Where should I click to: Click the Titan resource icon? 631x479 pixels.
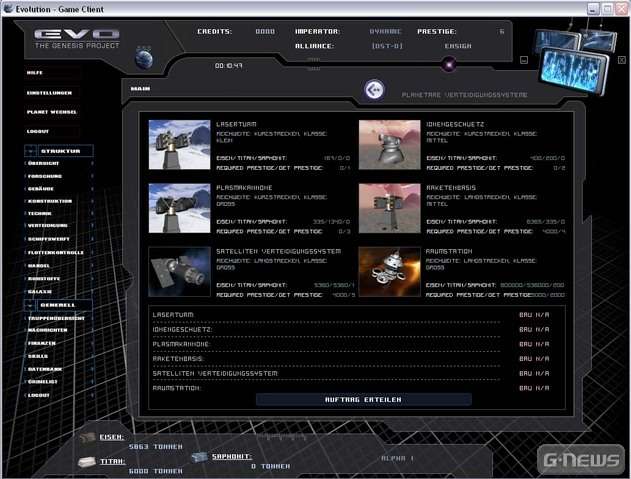[x=87, y=462]
